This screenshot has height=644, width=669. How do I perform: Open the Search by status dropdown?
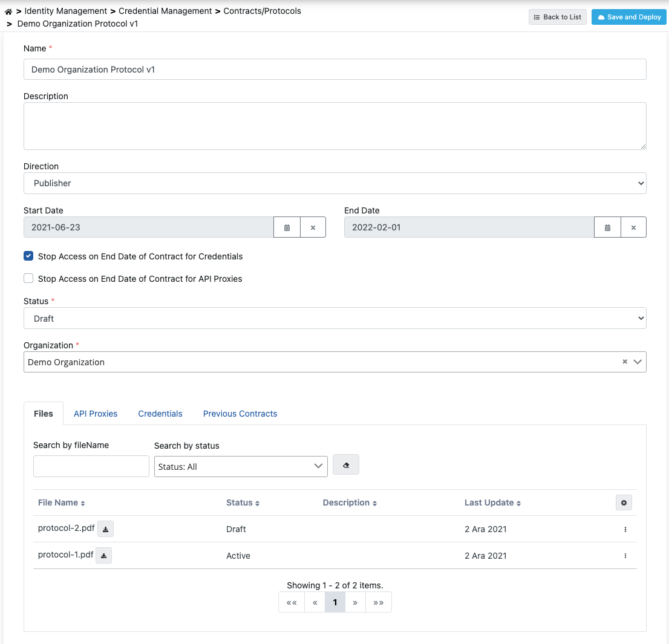(x=241, y=466)
